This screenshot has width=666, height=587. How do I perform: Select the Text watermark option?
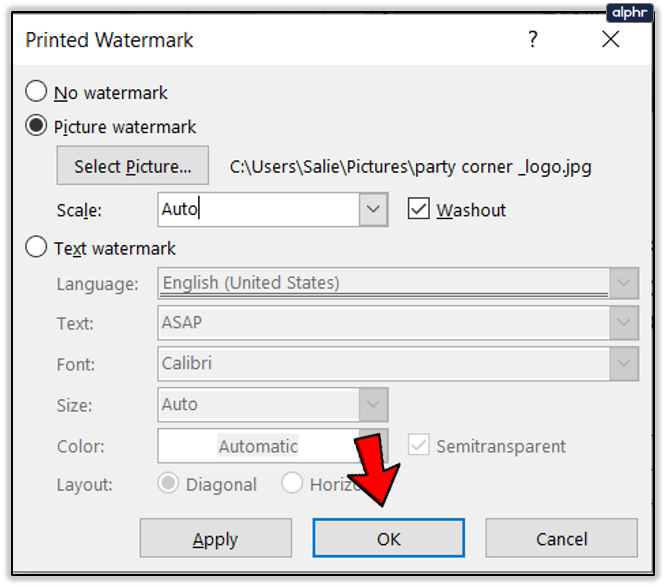[37, 248]
